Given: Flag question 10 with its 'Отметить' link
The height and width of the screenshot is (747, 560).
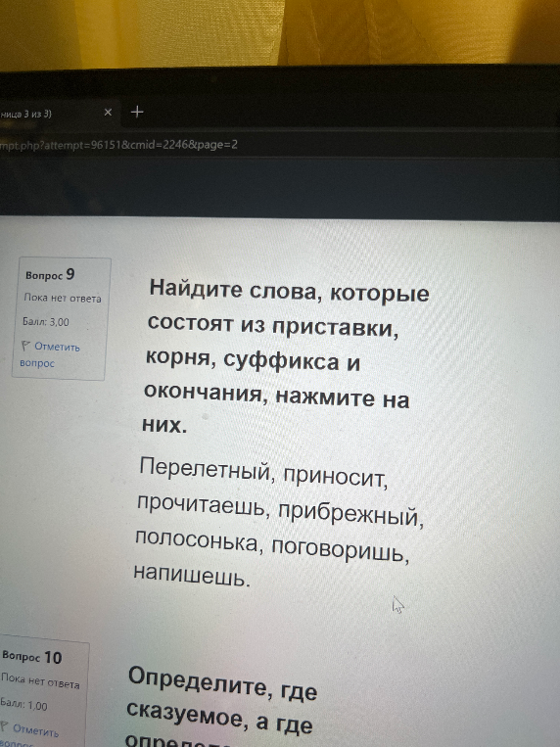Looking at the screenshot, I should click(35, 729).
